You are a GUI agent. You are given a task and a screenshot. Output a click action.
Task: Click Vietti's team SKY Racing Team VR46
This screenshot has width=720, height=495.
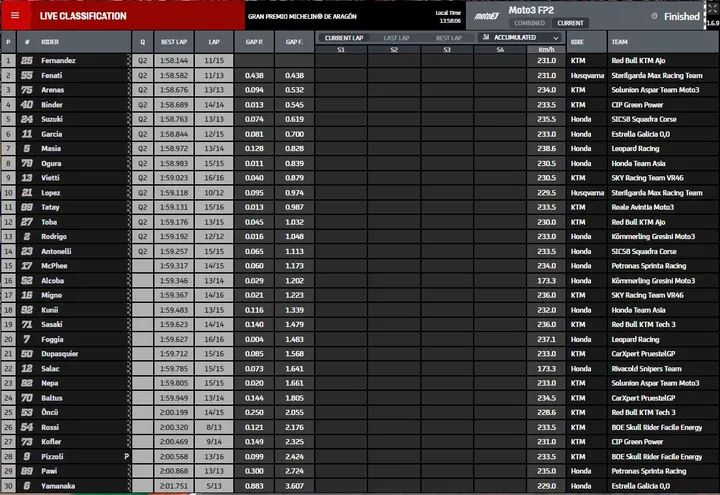(647, 178)
